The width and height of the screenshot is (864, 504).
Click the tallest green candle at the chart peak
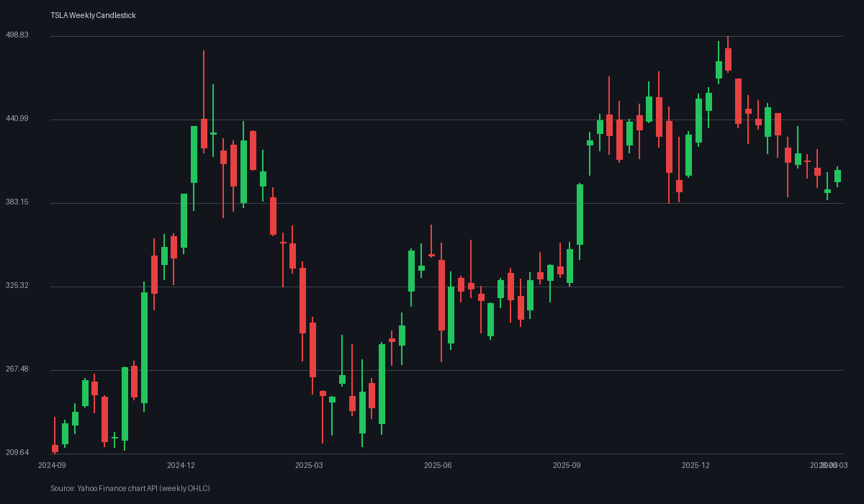[x=720, y=68]
